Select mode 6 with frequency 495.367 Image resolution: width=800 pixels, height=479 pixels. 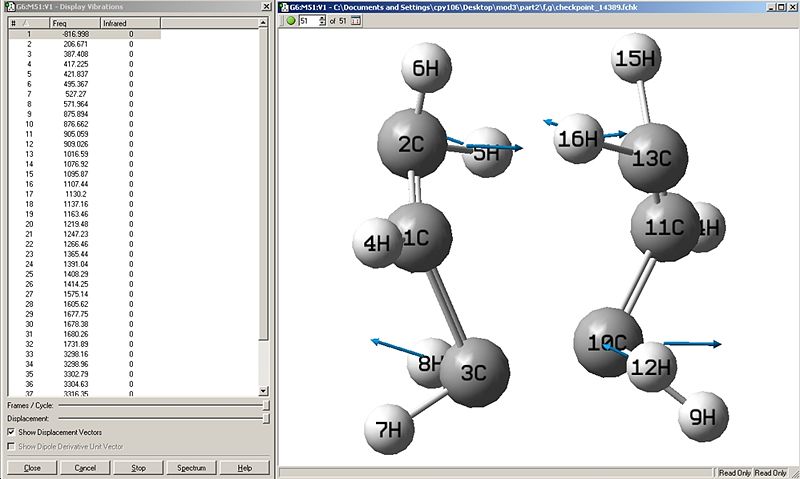click(85, 84)
